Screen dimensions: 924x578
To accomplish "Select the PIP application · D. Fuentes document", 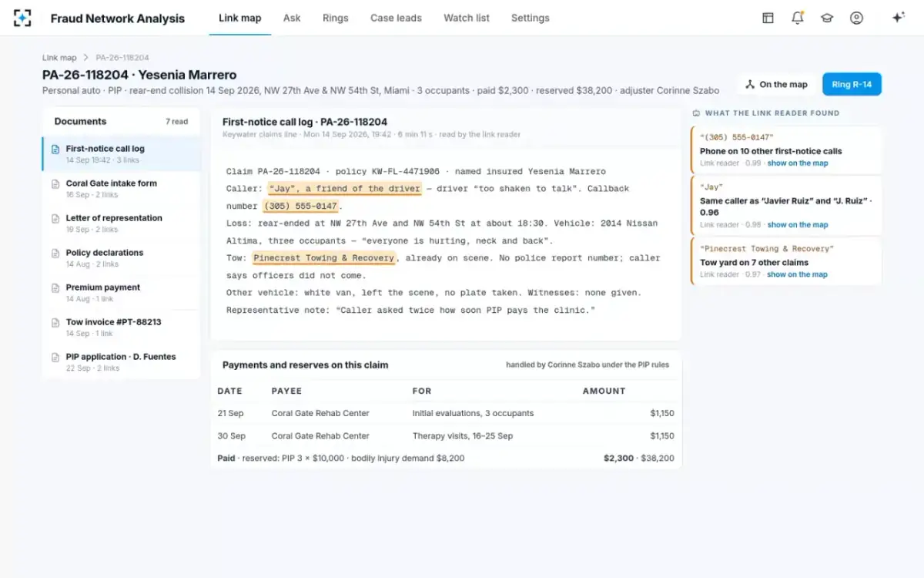I will pos(122,361).
